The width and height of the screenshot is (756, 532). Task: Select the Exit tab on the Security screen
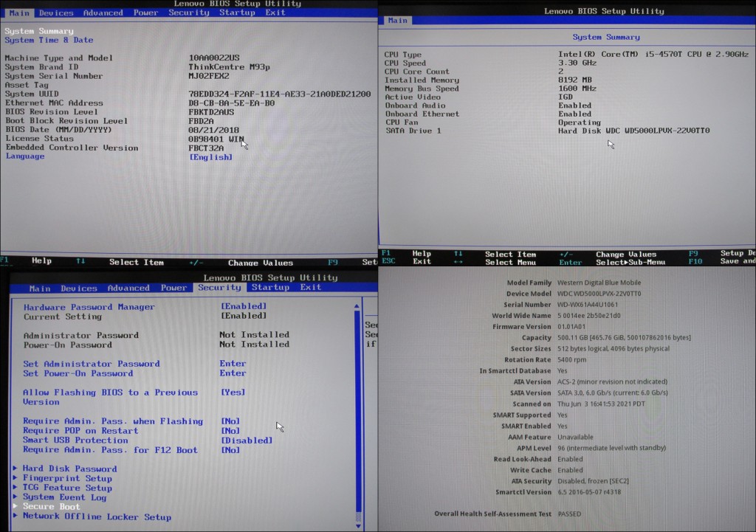click(311, 287)
